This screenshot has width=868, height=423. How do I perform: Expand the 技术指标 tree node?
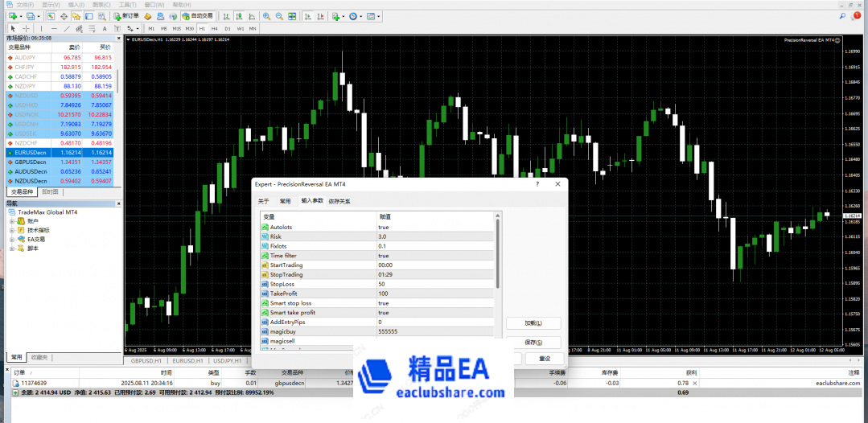(12, 230)
